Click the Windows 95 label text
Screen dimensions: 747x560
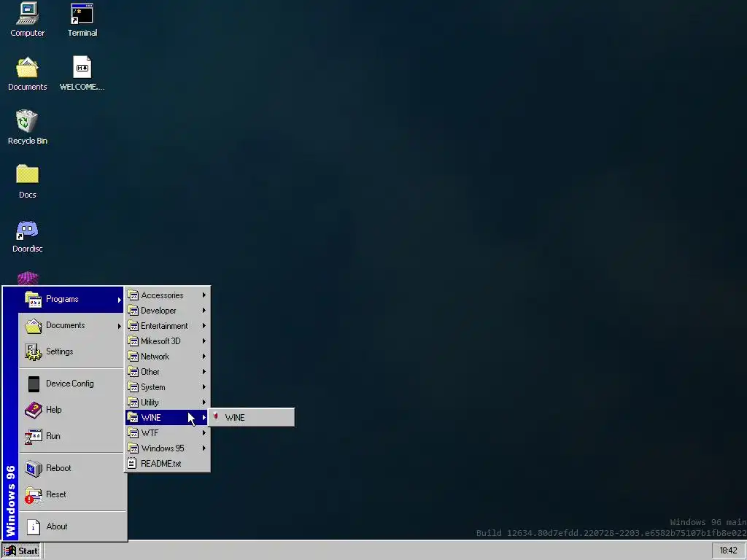tap(163, 448)
